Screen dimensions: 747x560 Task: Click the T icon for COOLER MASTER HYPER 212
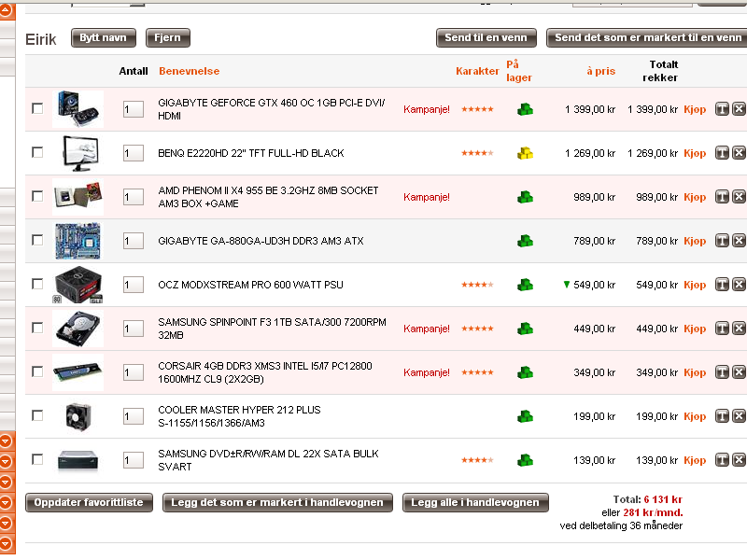tap(722, 416)
